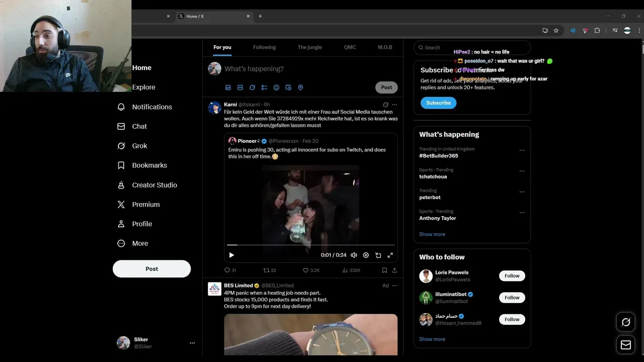The height and width of the screenshot is (362, 644).
Task: Follow the @Hosam_hammad0 account
Action: pos(512,319)
